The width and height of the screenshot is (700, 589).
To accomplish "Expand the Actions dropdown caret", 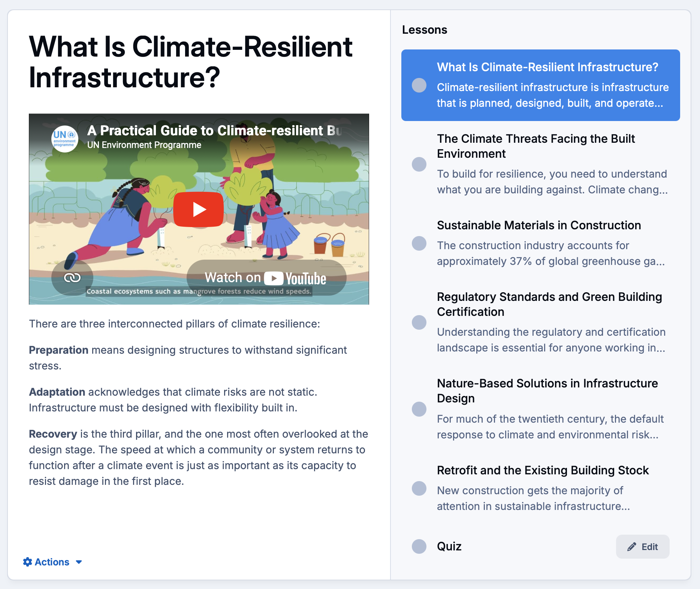I will click(79, 562).
